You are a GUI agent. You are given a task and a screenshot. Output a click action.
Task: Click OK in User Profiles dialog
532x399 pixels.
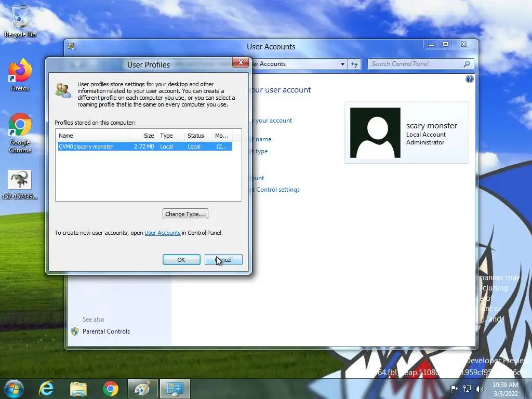tap(181, 260)
